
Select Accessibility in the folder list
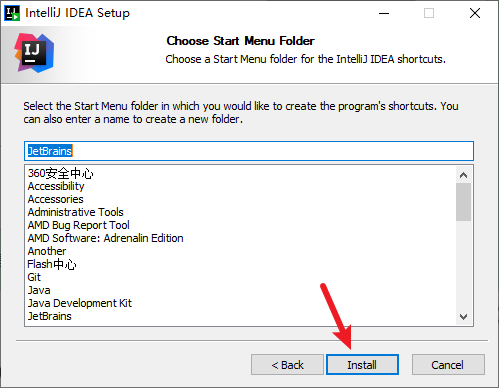coord(56,186)
